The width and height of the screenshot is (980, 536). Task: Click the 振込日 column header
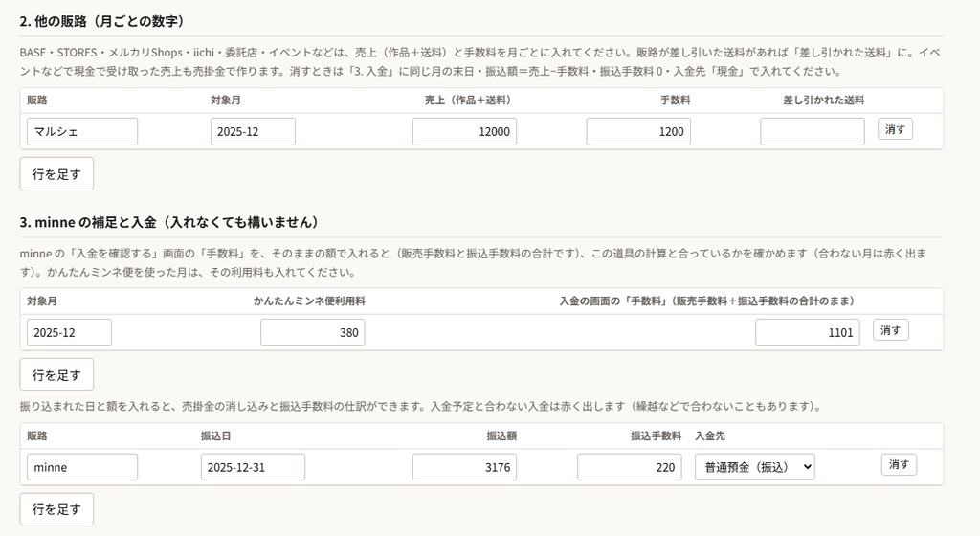pos(215,436)
